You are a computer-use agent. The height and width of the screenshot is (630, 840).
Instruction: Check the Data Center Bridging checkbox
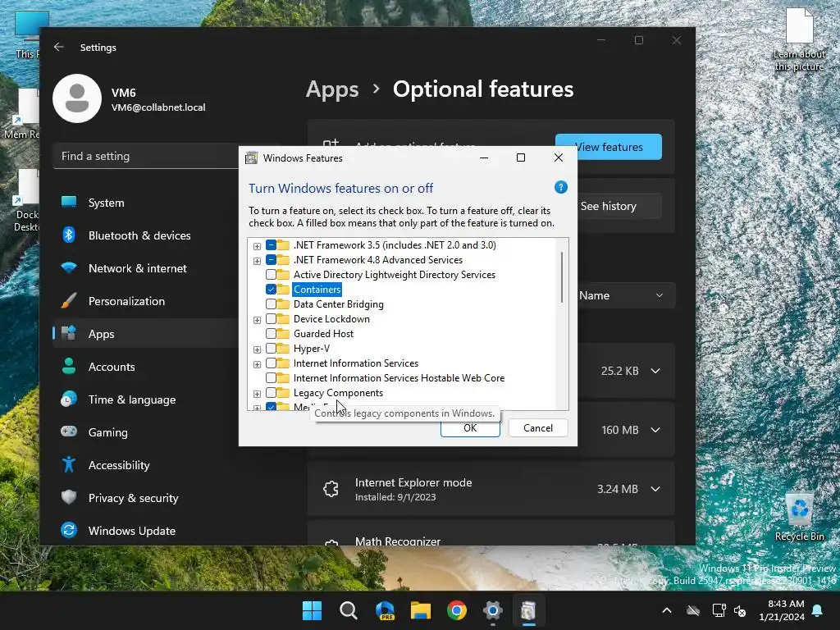coord(271,304)
